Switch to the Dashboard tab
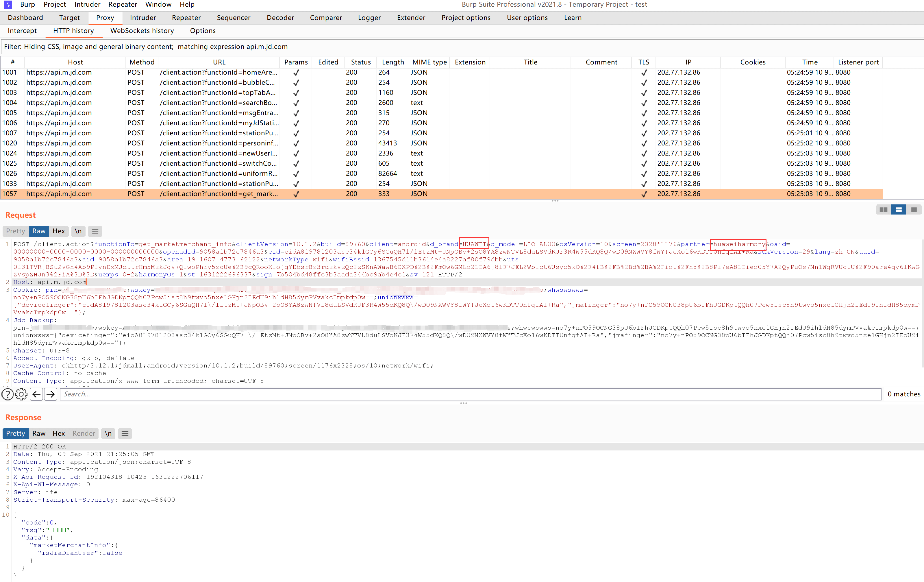 (x=25, y=18)
